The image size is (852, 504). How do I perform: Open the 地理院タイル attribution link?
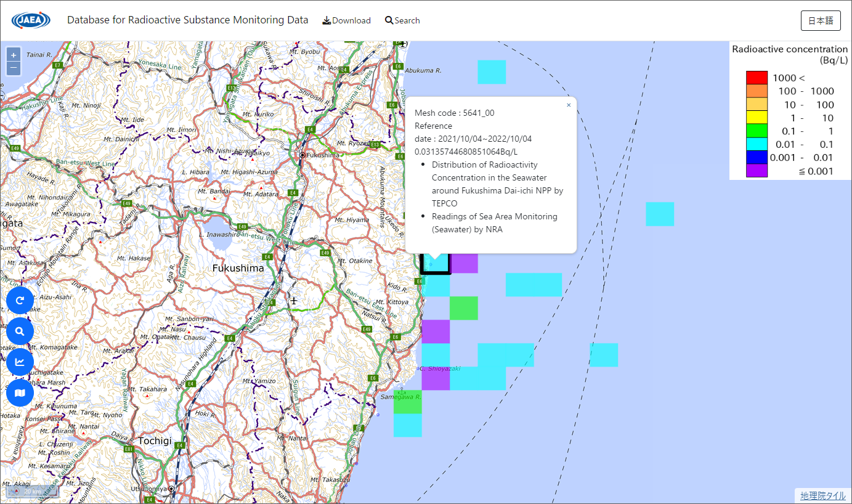click(822, 496)
